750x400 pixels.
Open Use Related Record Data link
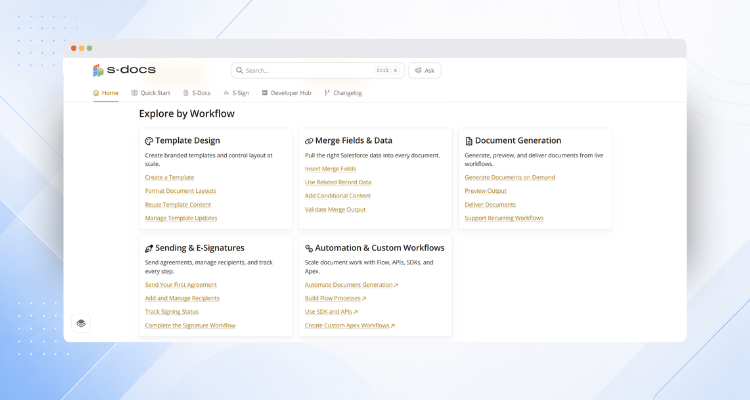point(338,182)
